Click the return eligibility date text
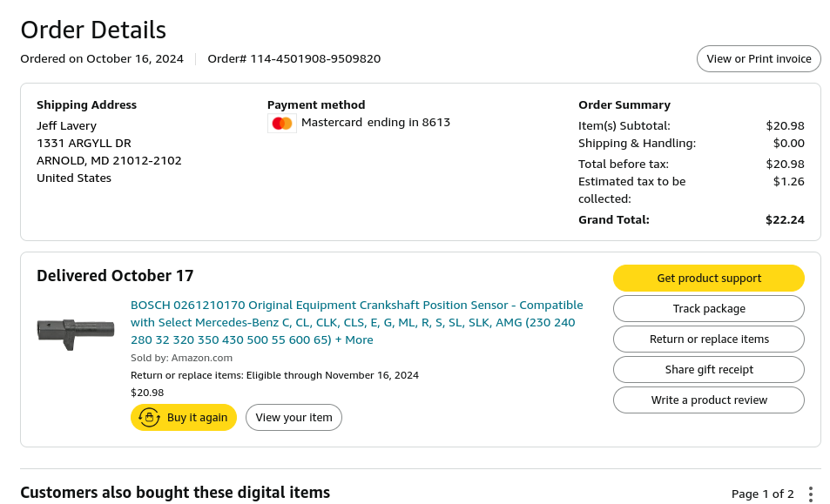The image size is (830, 504). click(274, 376)
